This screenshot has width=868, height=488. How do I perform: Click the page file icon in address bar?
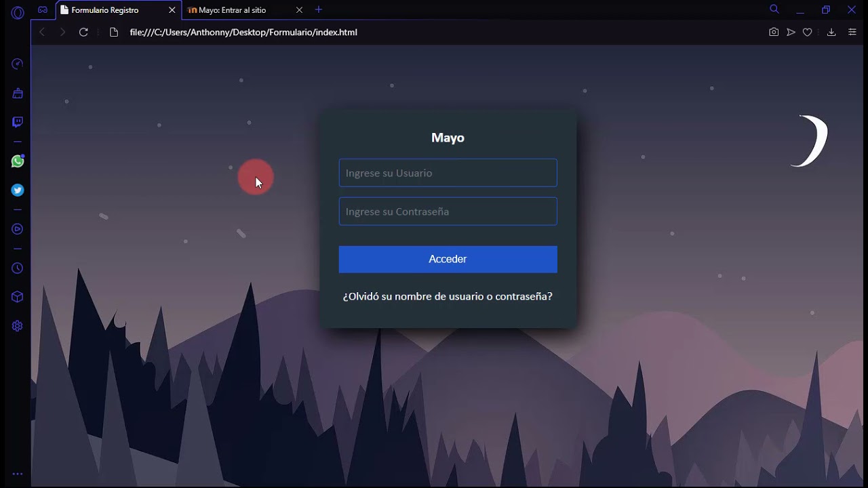[114, 32]
